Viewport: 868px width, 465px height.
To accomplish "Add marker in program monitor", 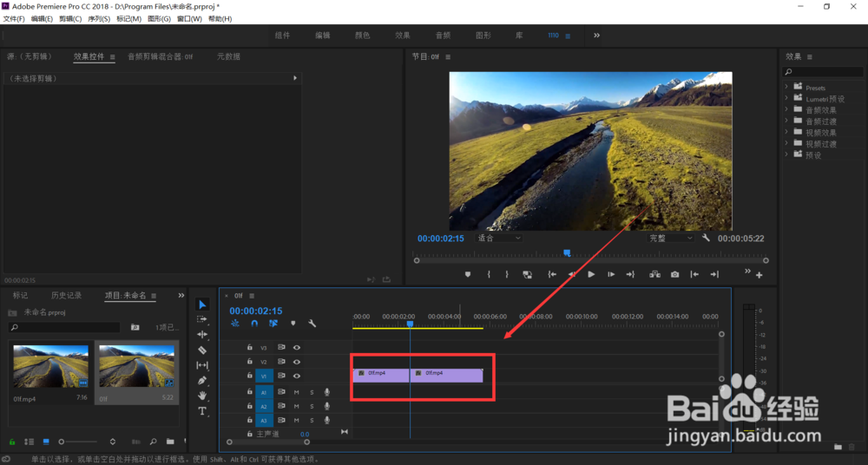I will (468, 274).
